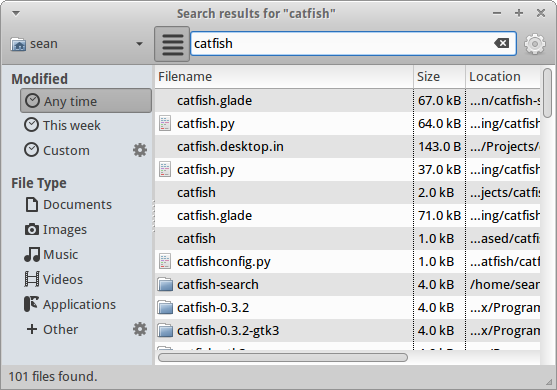Screen dimensions: 557x390
Task: Select the Any time filter
Action: click(x=86, y=101)
